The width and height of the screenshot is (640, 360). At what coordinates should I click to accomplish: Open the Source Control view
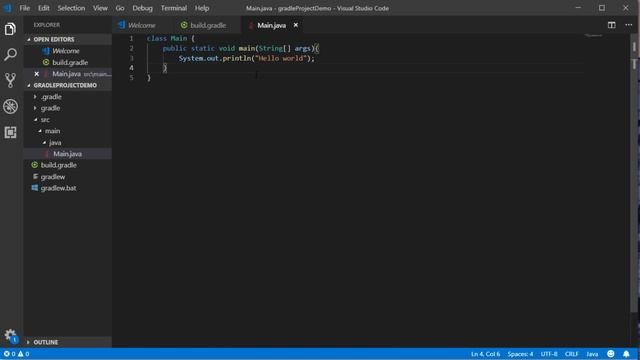coord(10,80)
